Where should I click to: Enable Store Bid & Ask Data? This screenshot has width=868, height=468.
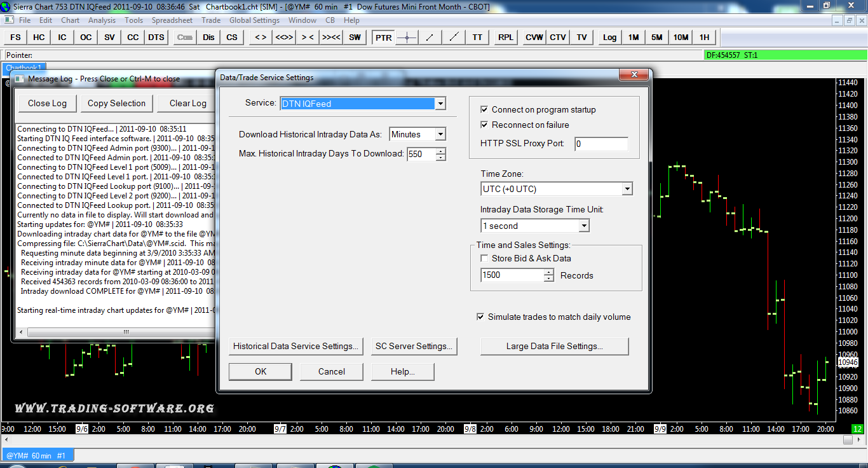tap(485, 258)
